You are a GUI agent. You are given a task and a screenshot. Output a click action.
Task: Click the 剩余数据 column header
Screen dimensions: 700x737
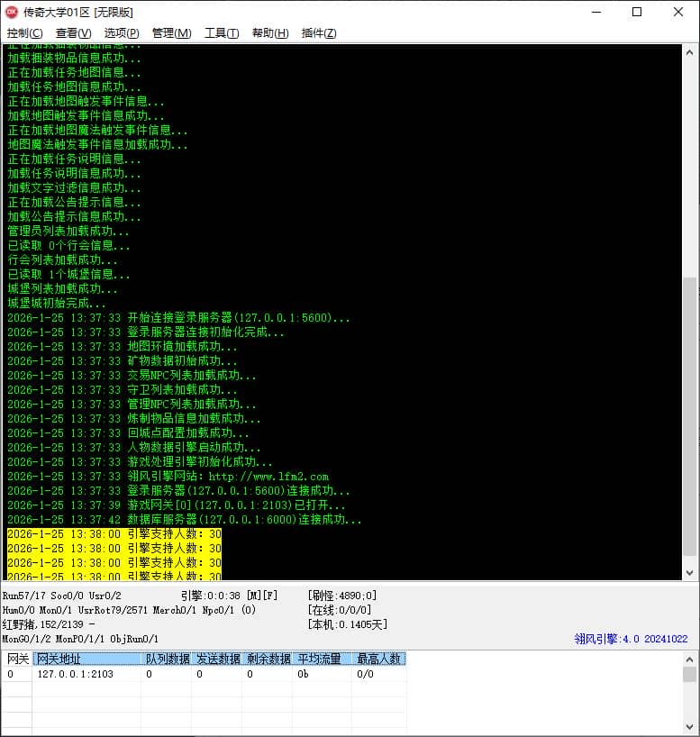(268, 659)
